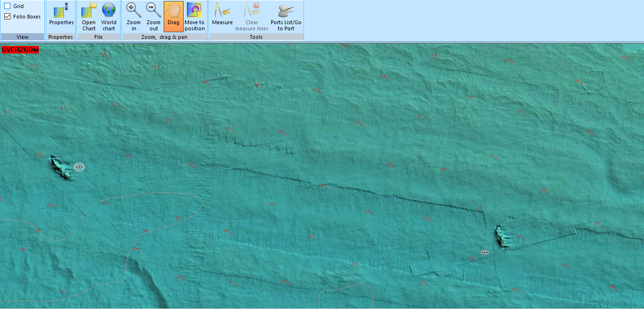
Task: Click the red OVERZOOM indicator
Action: point(20,48)
